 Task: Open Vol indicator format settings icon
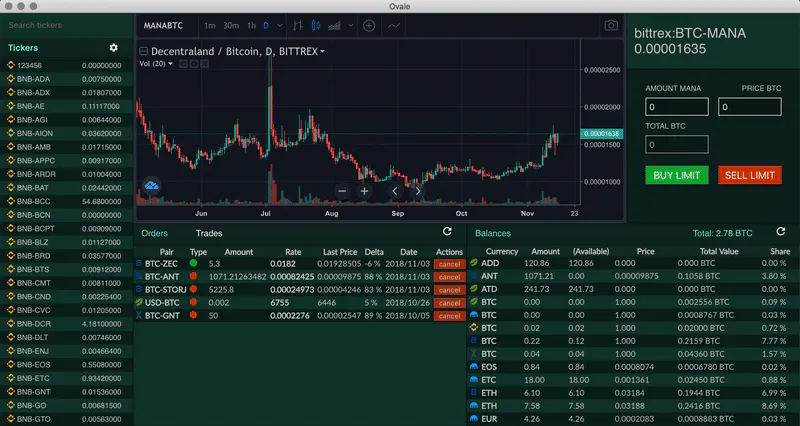pyautogui.click(x=193, y=64)
